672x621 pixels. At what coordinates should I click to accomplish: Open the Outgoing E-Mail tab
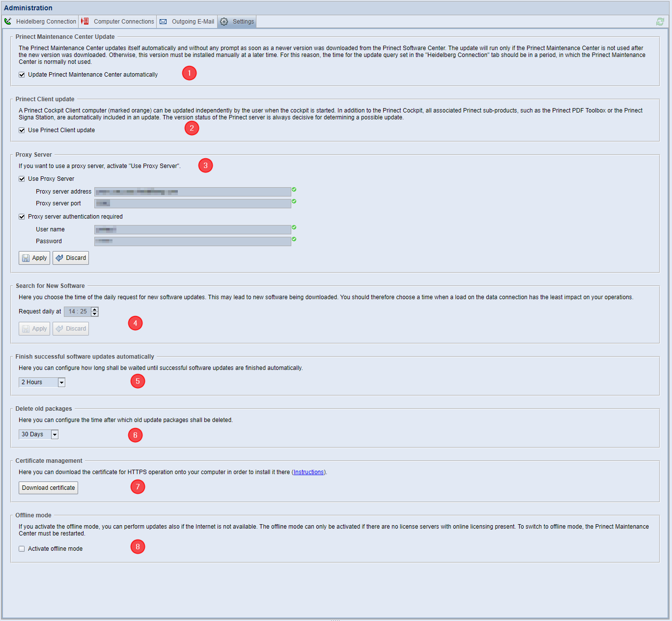click(193, 22)
